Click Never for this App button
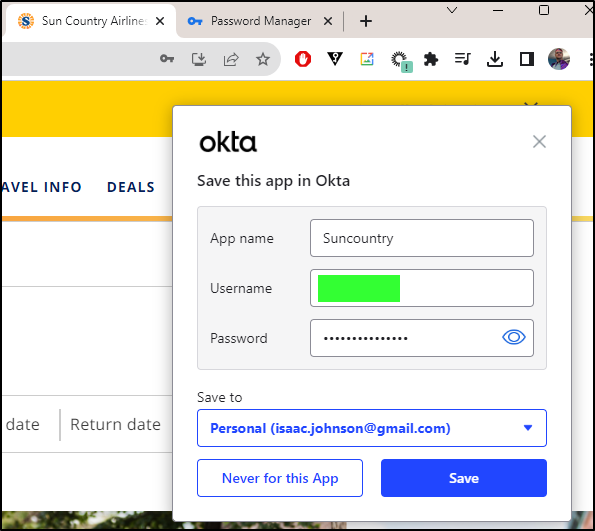Image resolution: width=595 pixels, height=531 pixels. (280, 478)
